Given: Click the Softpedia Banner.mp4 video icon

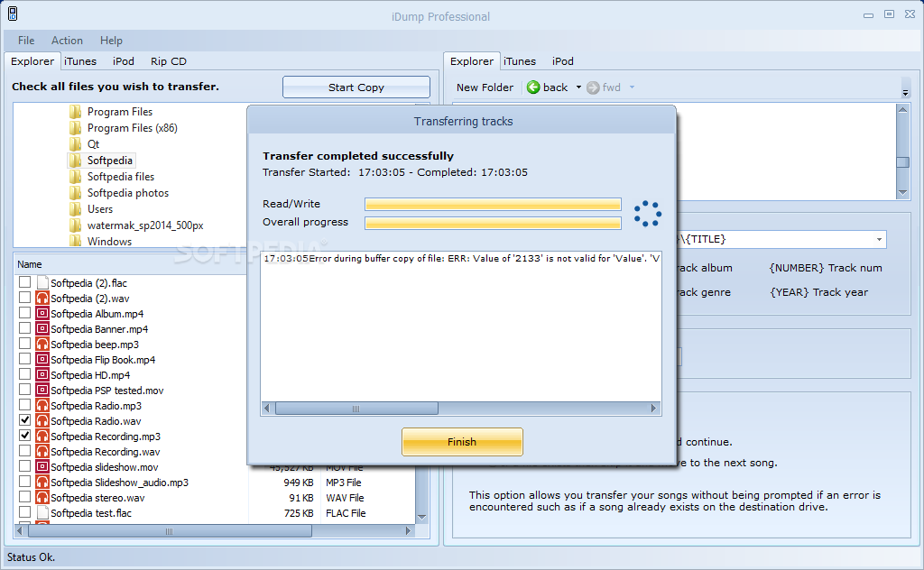Looking at the screenshot, I should click(x=42, y=328).
